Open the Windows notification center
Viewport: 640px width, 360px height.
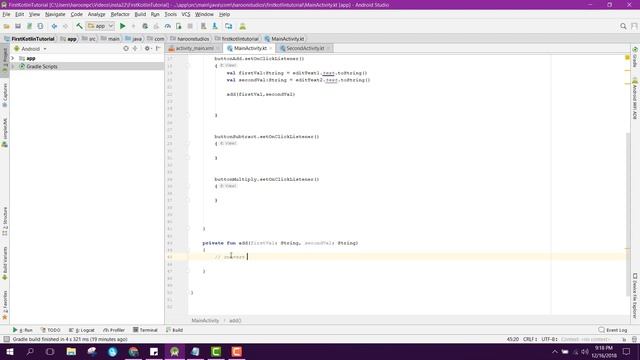pyautogui.click(x=627, y=351)
